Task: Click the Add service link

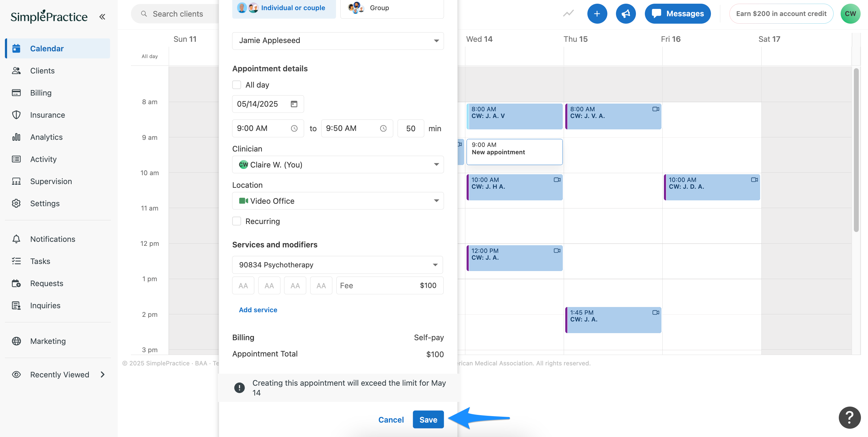Action: tap(258, 310)
